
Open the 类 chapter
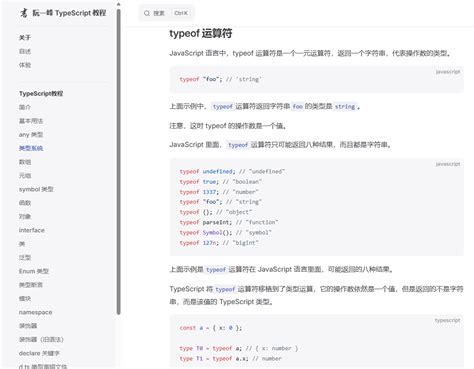pos(22,244)
